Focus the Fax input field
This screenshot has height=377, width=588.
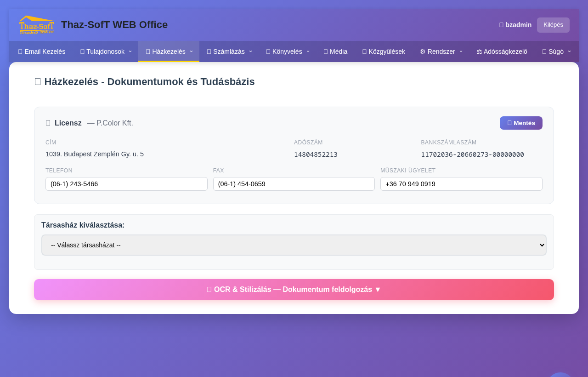coord(294,184)
